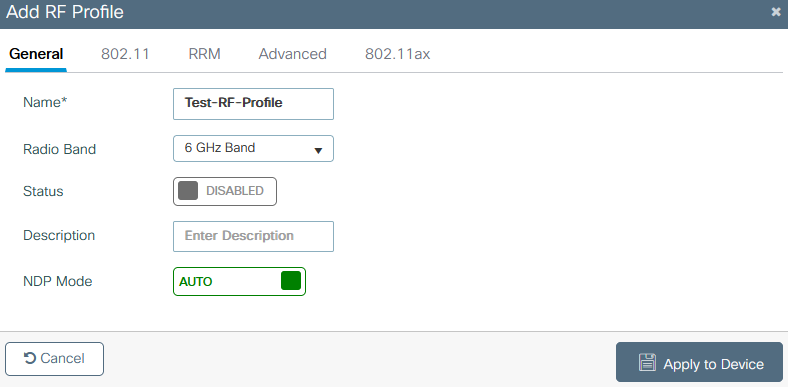This screenshot has width=788, height=387.
Task: Click the Name field with Test-RF-Profile
Action: tap(253, 104)
